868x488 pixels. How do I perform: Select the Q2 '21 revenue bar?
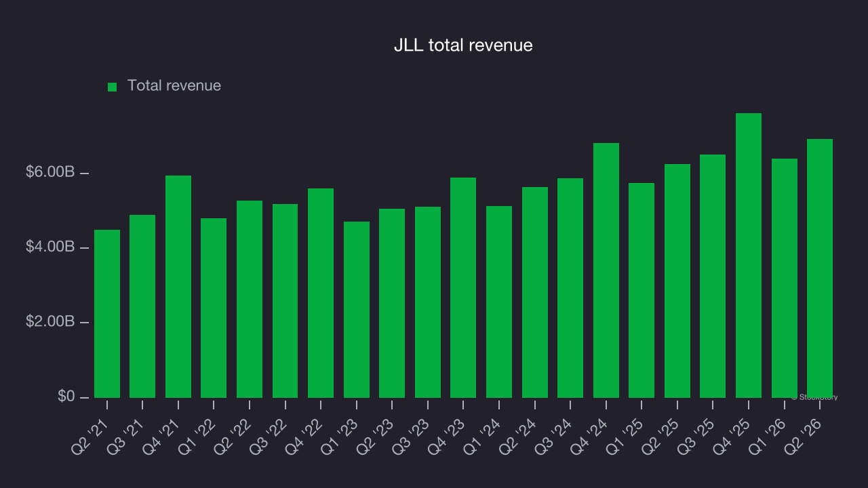tap(107, 314)
